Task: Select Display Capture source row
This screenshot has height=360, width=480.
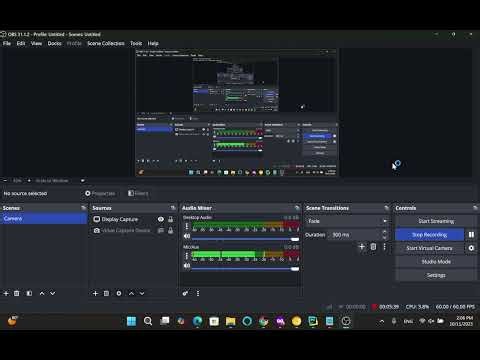Action: tap(133, 219)
